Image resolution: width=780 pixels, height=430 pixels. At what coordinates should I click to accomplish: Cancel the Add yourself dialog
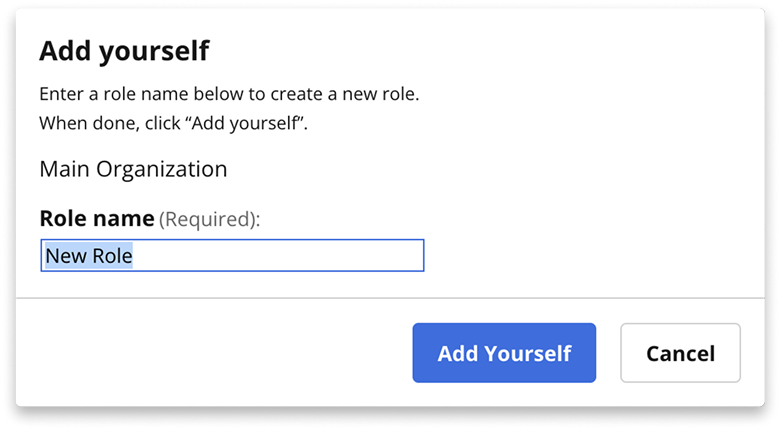click(x=680, y=353)
